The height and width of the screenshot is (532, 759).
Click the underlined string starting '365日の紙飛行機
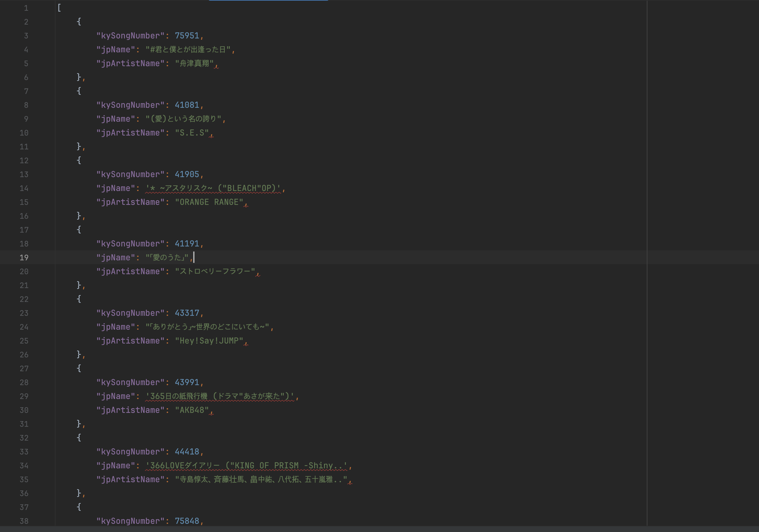pyautogui.click(x=220, y=396)
